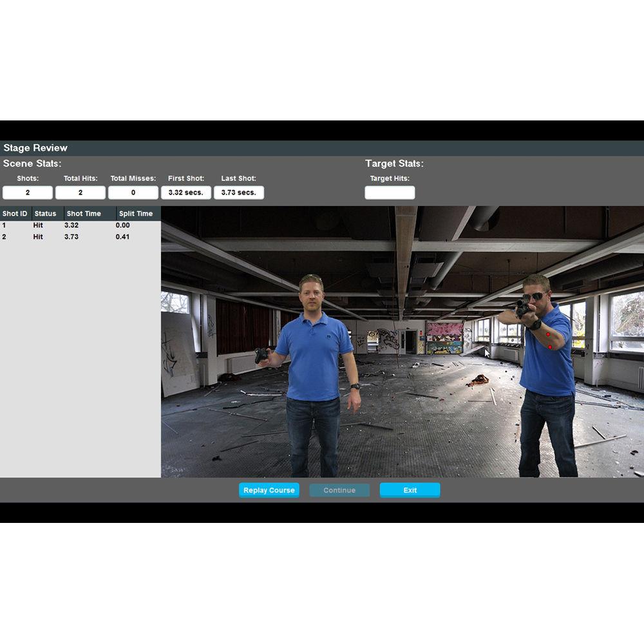Click the greyed-out Continue button

click(339, 490)
